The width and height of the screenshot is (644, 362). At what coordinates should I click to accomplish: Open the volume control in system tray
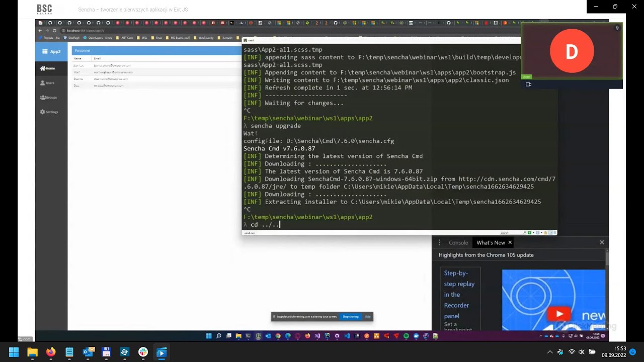tap(582, 352)
